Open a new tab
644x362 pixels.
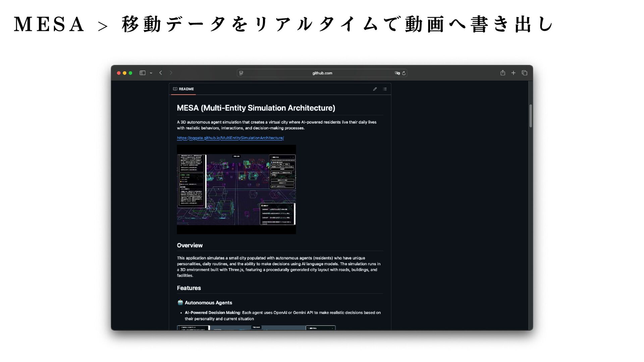[513, 73]
